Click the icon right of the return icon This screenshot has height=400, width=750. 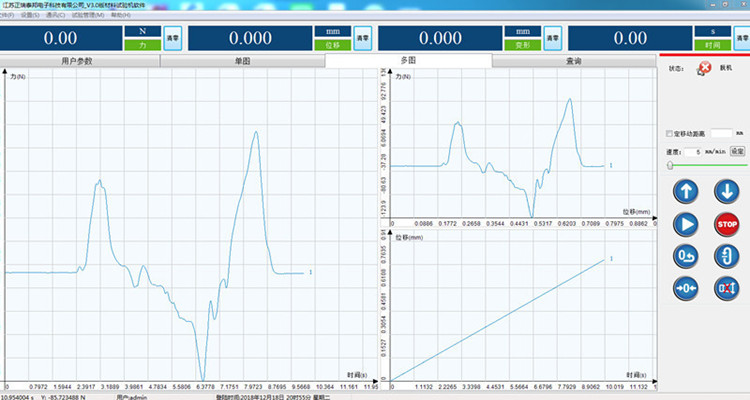coord(724,256)
